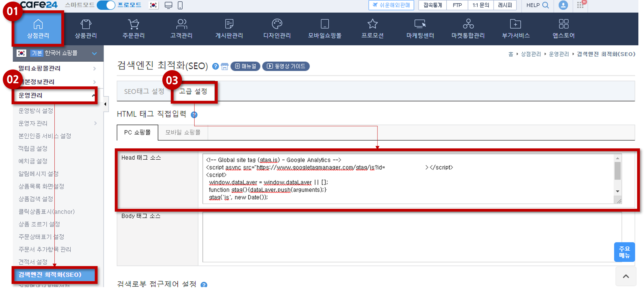Open 주문서 추가항목 관리 menu item

[45, 249]
